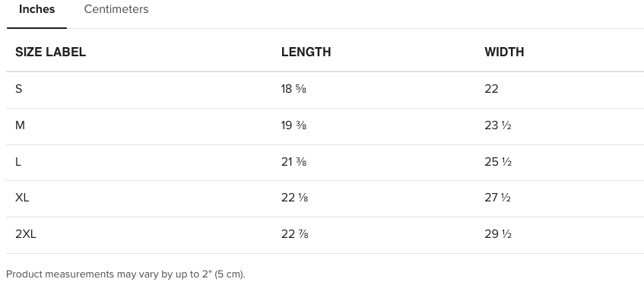
Task: Click the 21 ⅜ length value
Action: (x=293, y=162)
